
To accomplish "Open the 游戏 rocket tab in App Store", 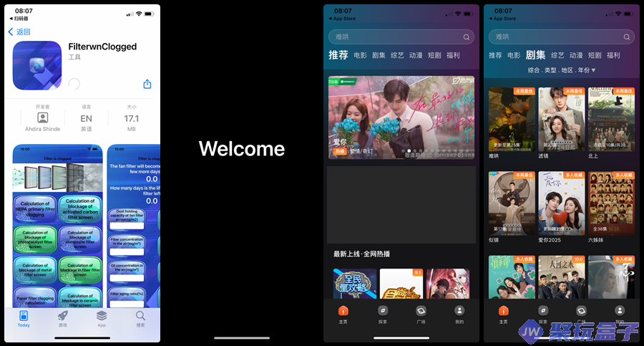I will coord(62,319).
